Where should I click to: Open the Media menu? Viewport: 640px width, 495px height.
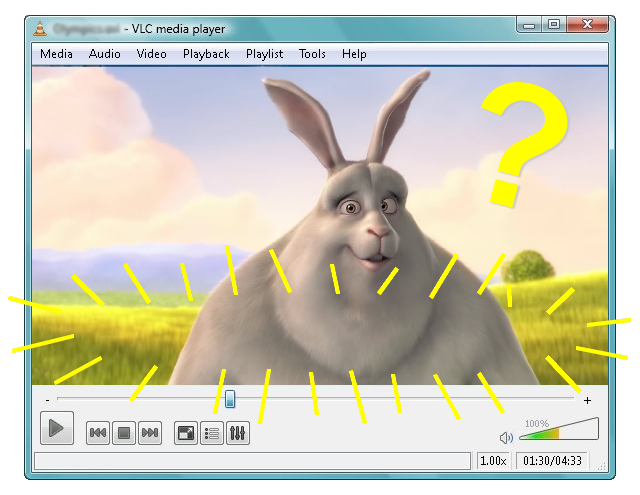(56, 54)
